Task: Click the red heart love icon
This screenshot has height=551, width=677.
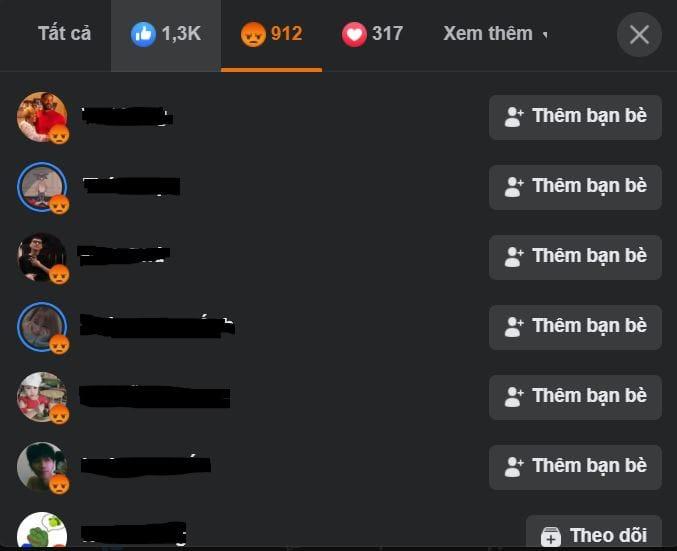Action: [354, 35]
